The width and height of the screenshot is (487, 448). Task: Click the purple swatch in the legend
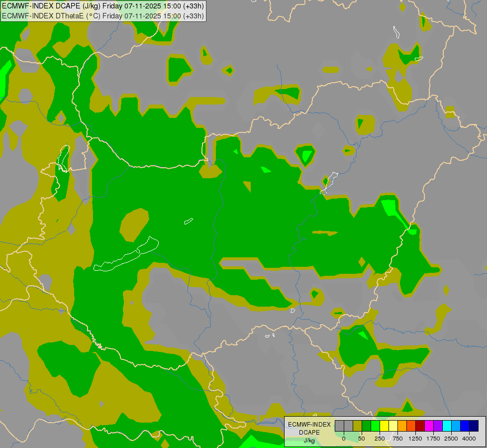(x=438, y=426)
